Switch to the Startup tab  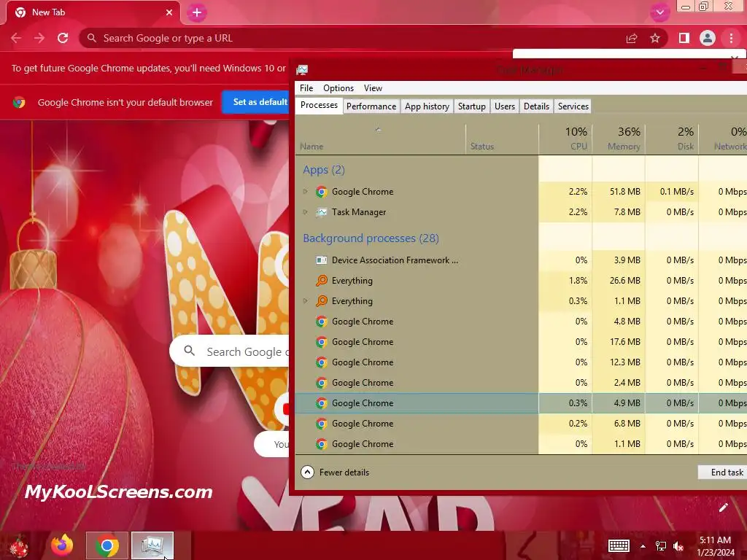click(472, 106)
